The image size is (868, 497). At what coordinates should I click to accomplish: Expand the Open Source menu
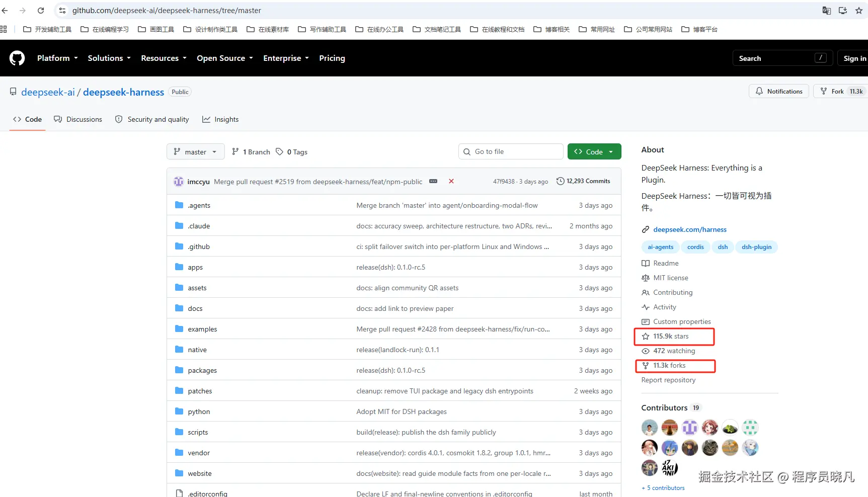point(225,58)
